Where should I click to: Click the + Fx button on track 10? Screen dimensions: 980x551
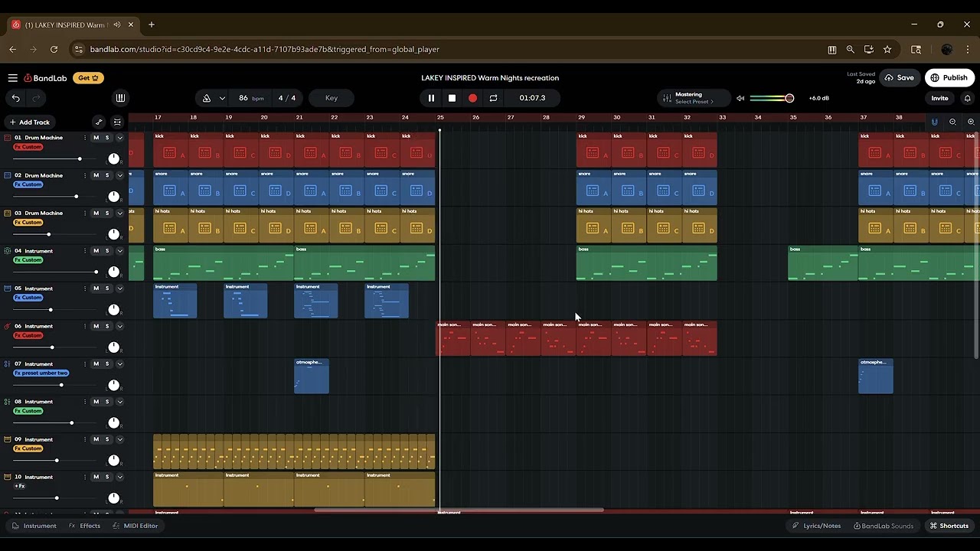(20, 486)
